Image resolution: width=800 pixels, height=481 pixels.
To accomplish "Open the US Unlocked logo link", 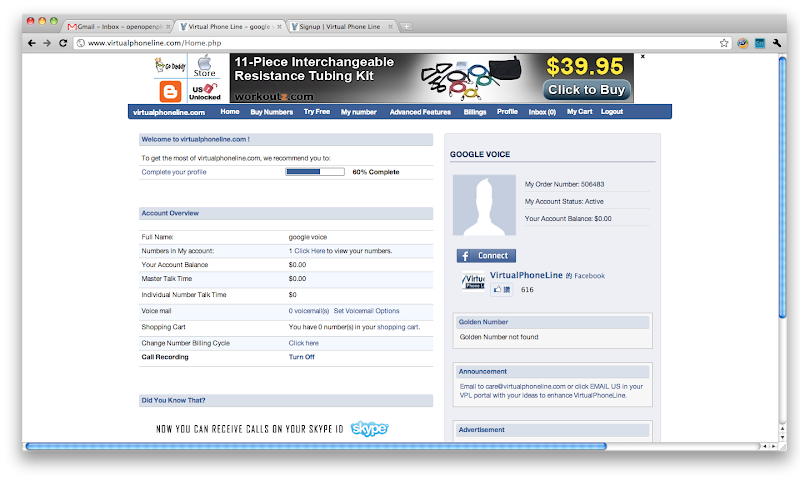I will tap(205, 92).
